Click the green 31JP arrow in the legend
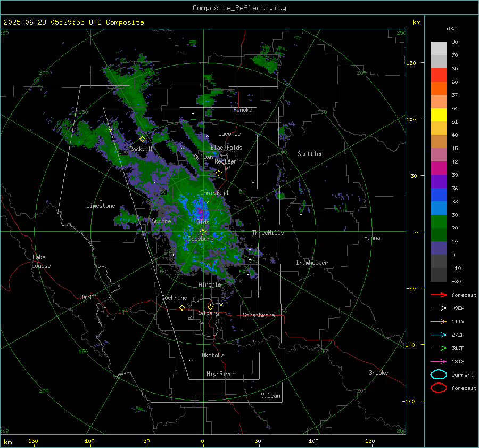The height and width of the screenshot is (448, 479). pos(439,348)
